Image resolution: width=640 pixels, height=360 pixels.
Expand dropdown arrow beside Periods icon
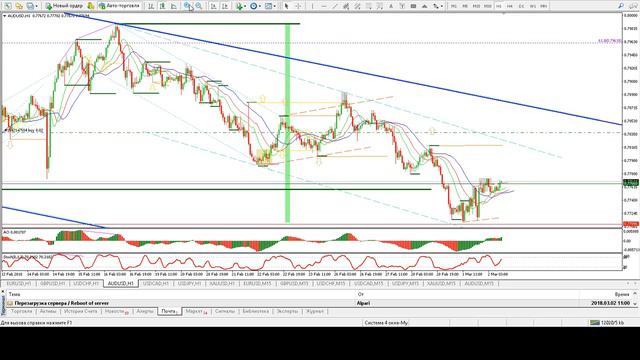[260, 6]
